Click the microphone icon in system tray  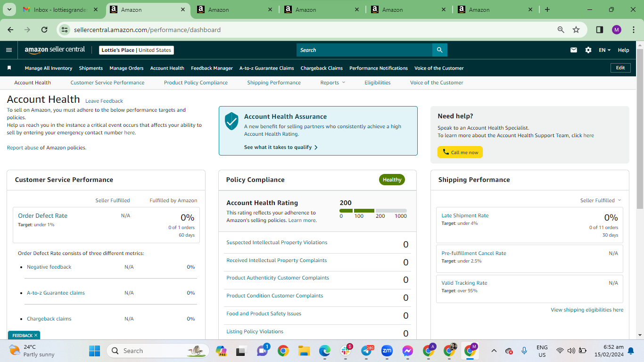(524, 351)
